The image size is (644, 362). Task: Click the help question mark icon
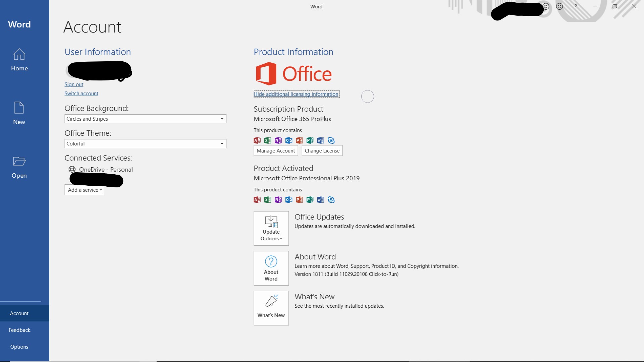(x=576, y=6)
